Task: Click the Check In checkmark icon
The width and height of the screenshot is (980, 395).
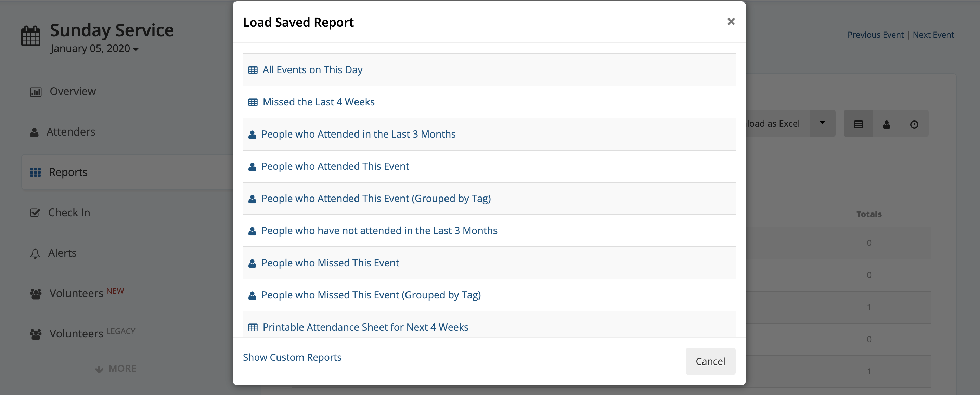Action: tap(35, 213)
